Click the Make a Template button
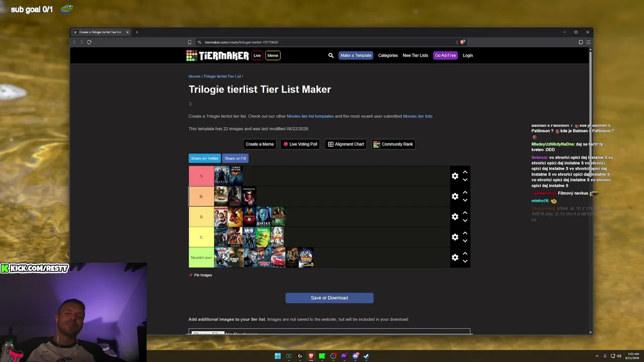The width and height of the screenshot is (644, 362). [356, 55]
